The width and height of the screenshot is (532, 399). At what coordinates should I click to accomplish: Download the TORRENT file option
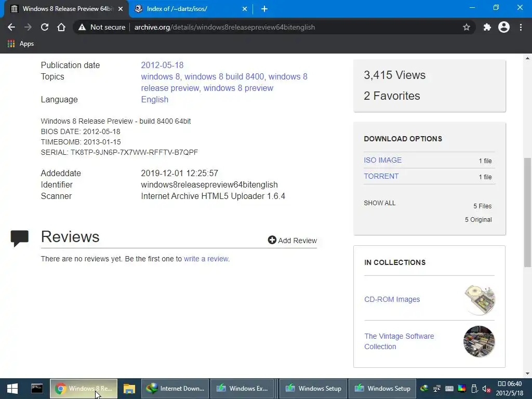click(381, 177)
